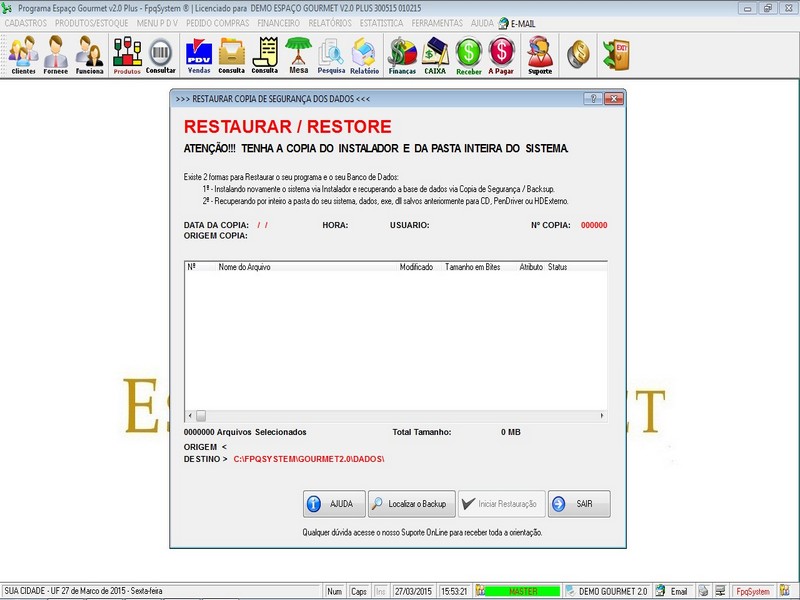Click the DEMO GOURMET 2.0 status bar entry

tap(607, 591)
